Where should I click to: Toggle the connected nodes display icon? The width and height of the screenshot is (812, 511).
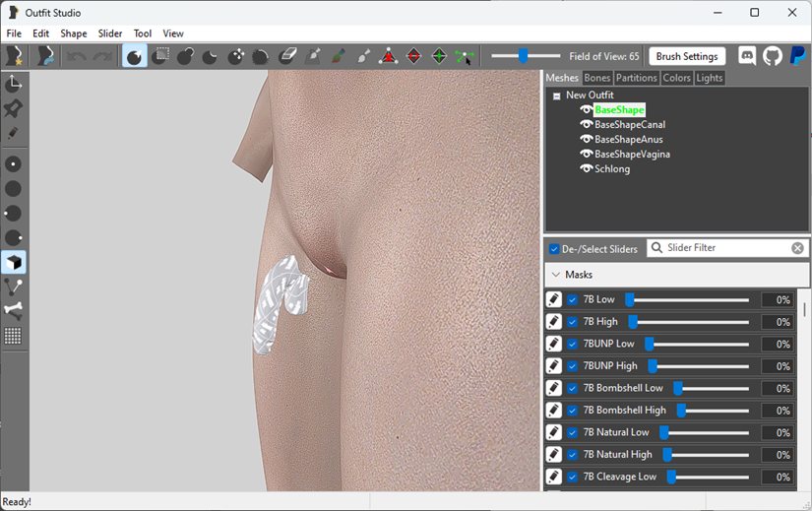point(14,287)
